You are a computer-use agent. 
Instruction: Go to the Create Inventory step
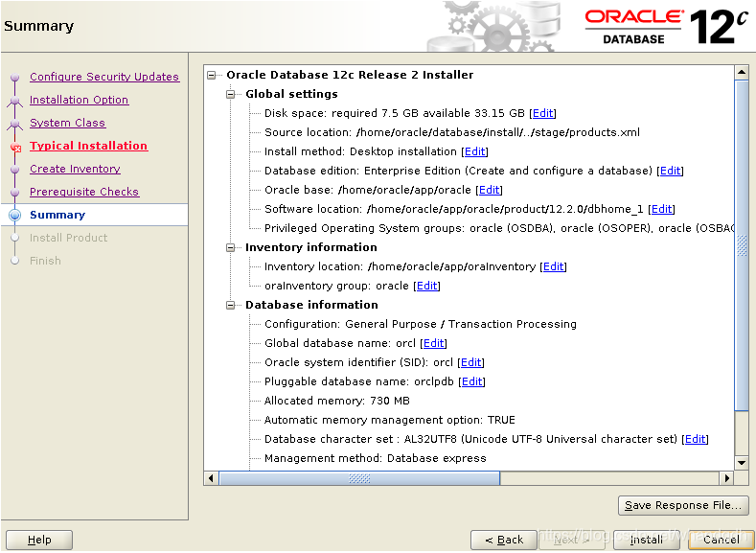[75, 169]
